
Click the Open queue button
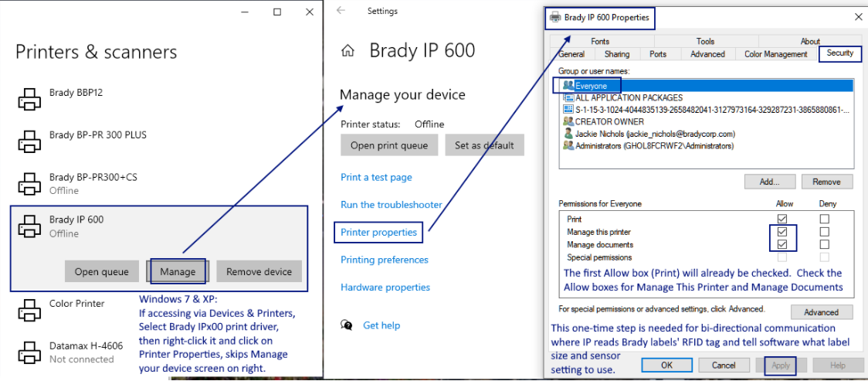click(102, 271)
